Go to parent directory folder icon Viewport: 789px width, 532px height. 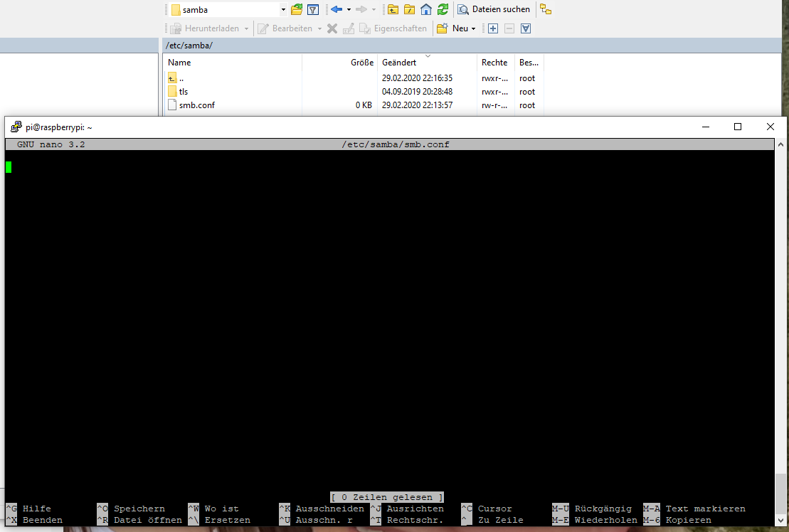(393, 9)
